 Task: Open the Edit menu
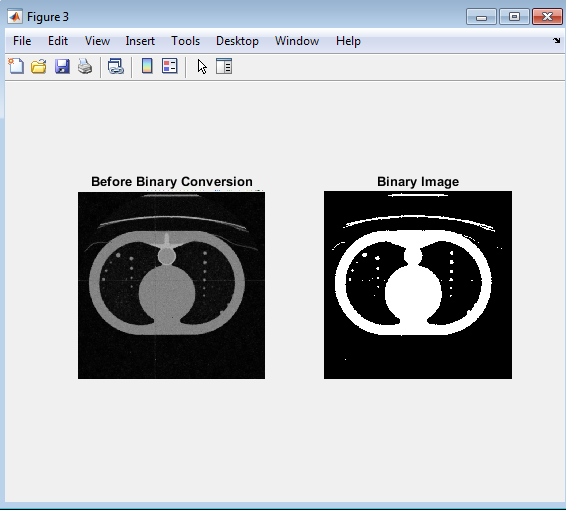[x=58, y=41]
